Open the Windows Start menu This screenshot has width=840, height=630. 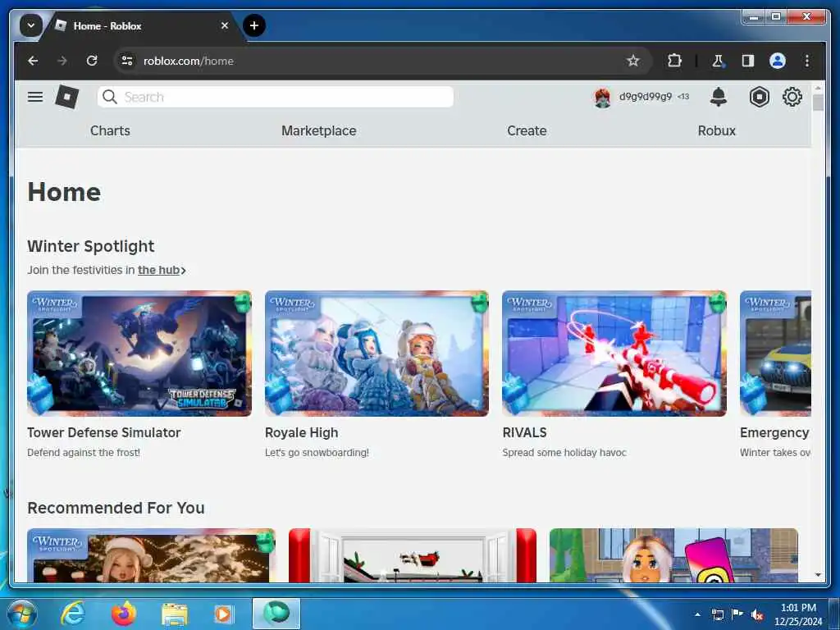click(21, 614)
